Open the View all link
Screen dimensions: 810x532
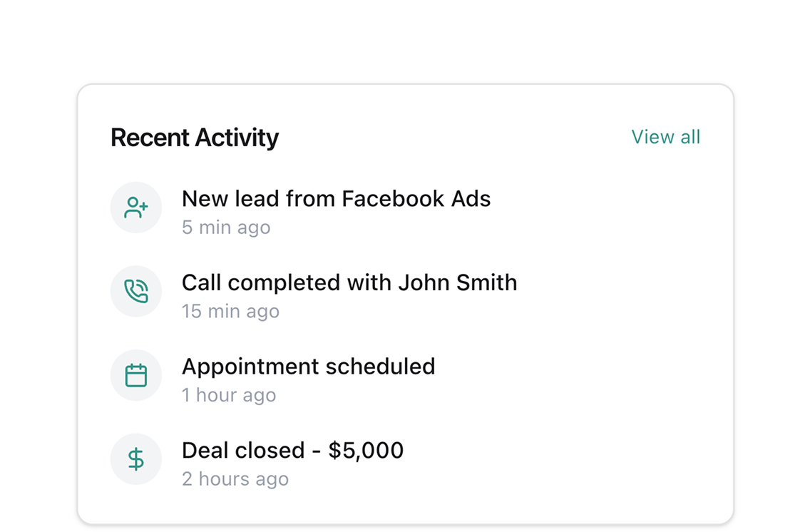(x=665, y=137)
